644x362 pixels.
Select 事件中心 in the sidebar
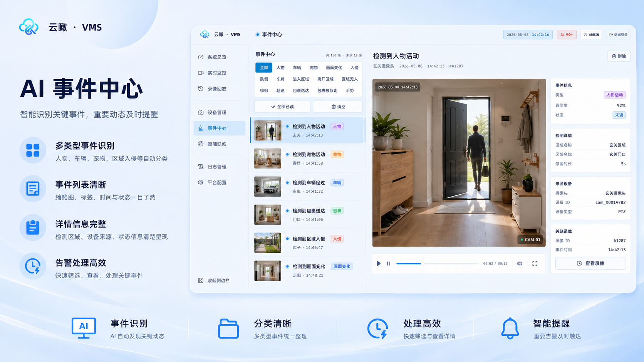219,128
